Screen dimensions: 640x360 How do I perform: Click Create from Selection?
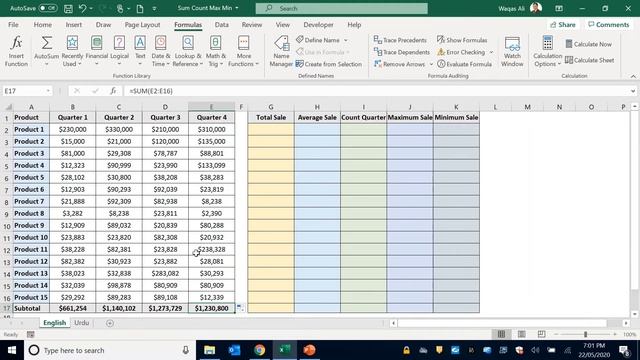pos(329,64)
